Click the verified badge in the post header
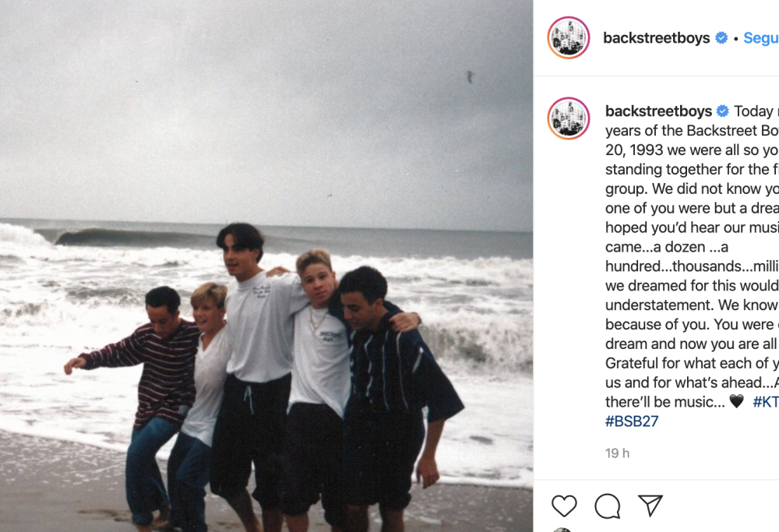Image resolution: width=779 pixels, height=532 pixels. (x=721, y=38)
